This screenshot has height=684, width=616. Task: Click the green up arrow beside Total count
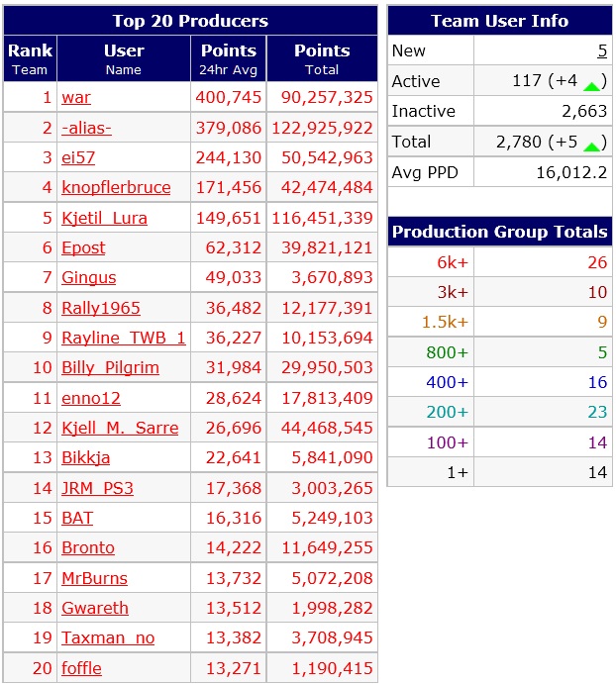click(591, 147)
